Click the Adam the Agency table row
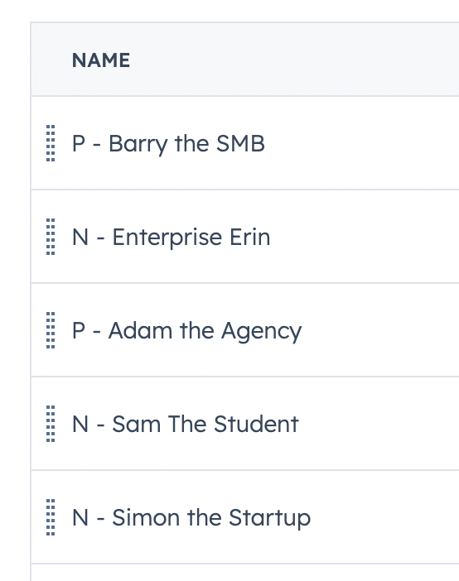Viewport: 459px width, 581px height. 245,330
